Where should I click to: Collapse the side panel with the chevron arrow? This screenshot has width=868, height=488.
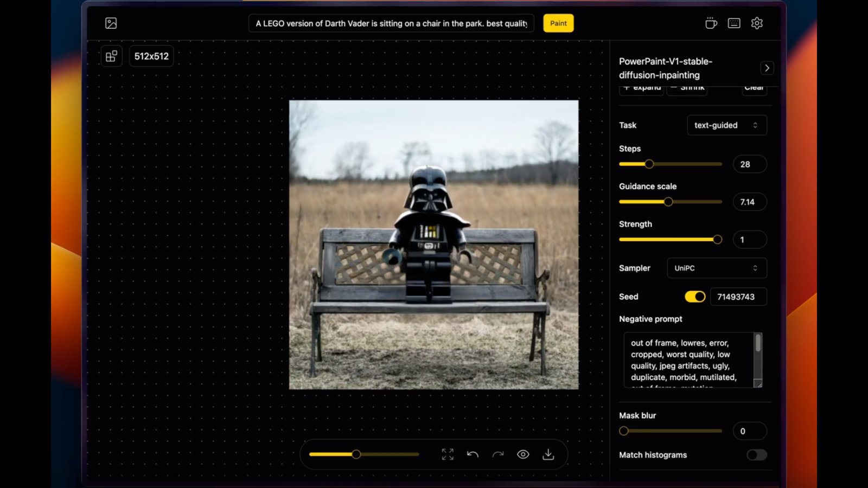(x=767, y=68)
